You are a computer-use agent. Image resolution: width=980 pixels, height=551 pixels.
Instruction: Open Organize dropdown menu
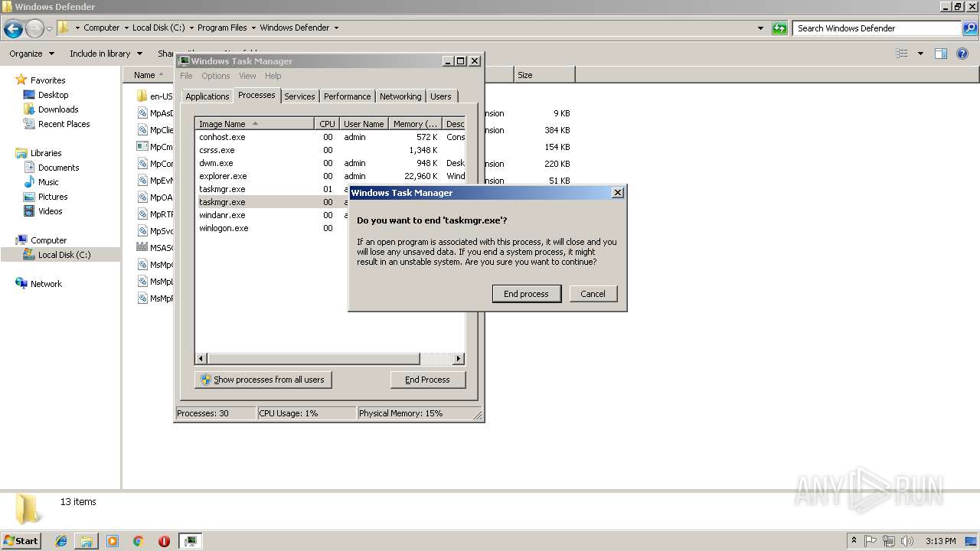point(31,54)
